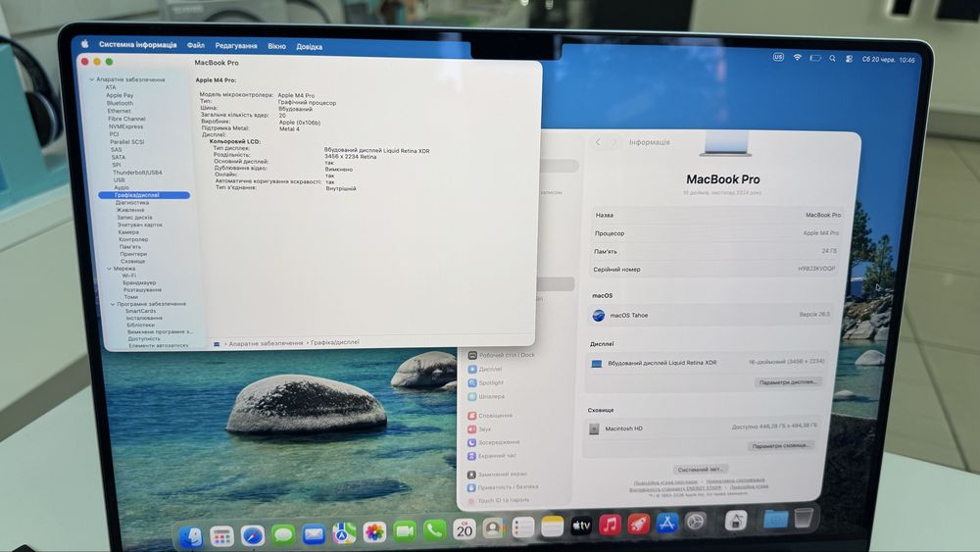Go back in System Settings Інформація pane

click(598, 142)
